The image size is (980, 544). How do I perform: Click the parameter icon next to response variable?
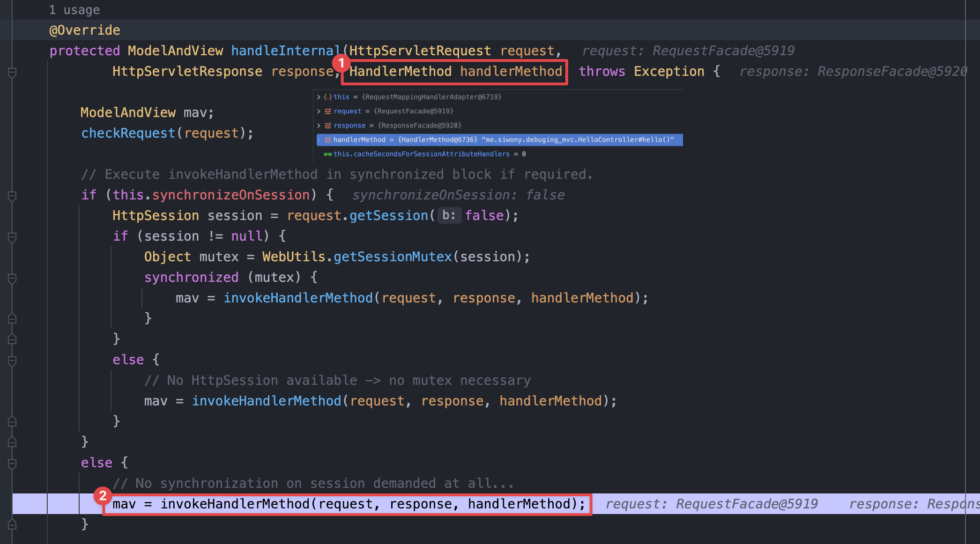tap(327, 125)
